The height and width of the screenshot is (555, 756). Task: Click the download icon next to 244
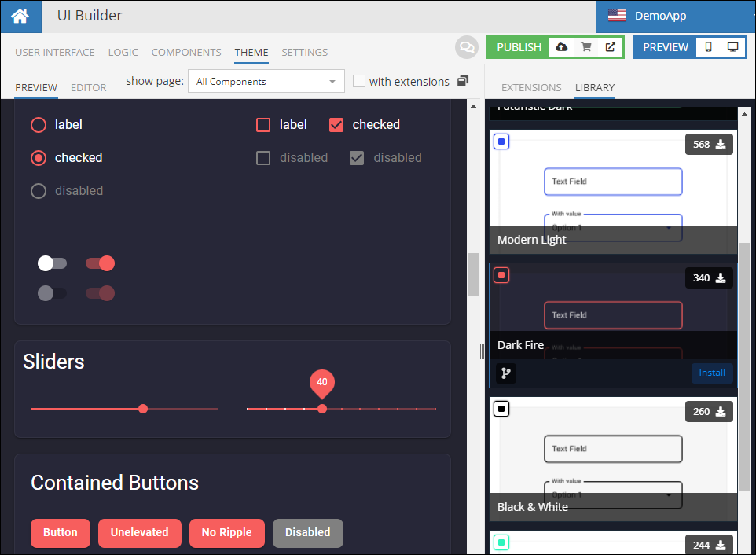point(721,545)
